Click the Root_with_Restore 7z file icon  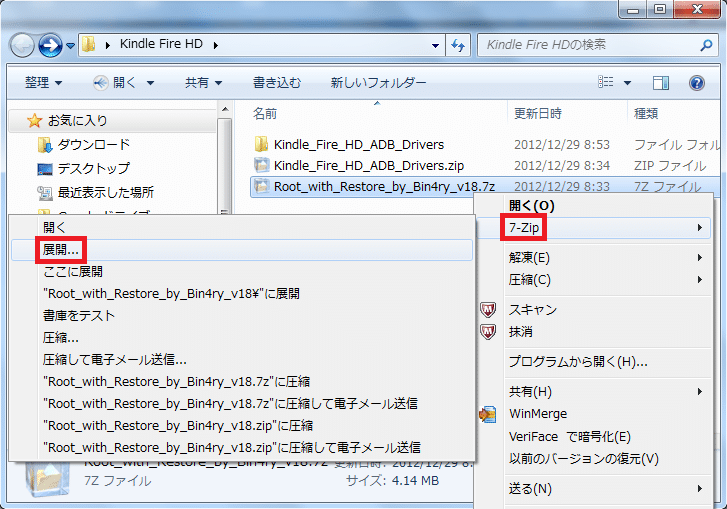pyautogui.click(x=261, y=186)
